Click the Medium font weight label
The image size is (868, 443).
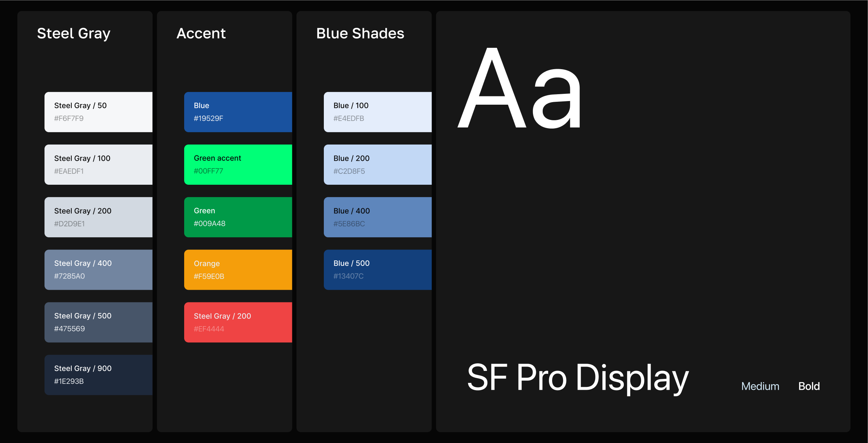click(x=760, y=386)
